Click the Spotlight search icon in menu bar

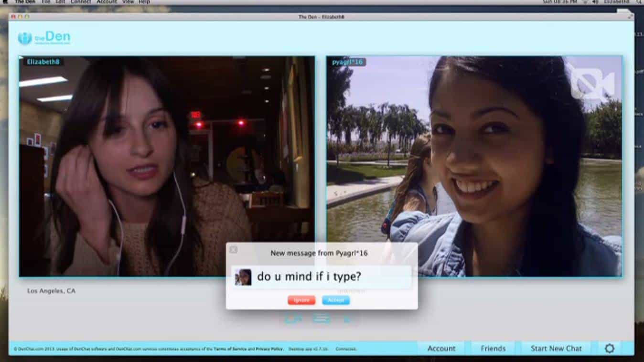pos(639,2)
